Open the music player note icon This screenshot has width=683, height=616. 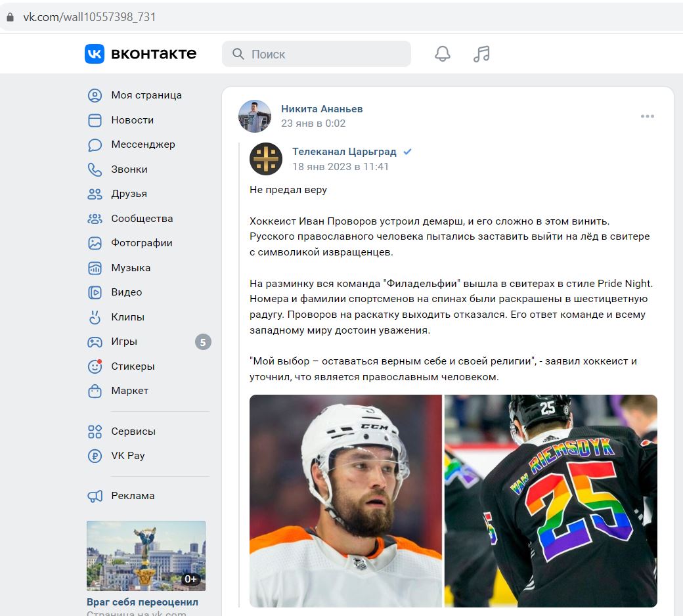pos(482,54)
